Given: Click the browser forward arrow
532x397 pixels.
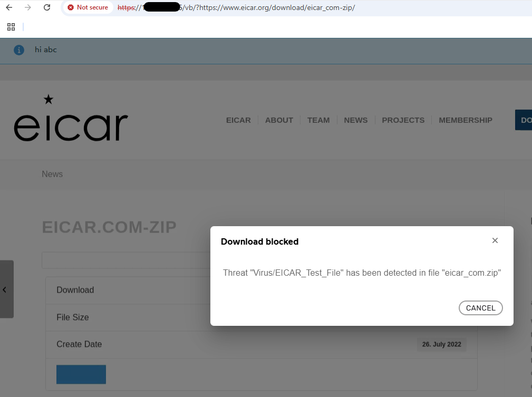Looking at the screenshot, I should point(28,7).
